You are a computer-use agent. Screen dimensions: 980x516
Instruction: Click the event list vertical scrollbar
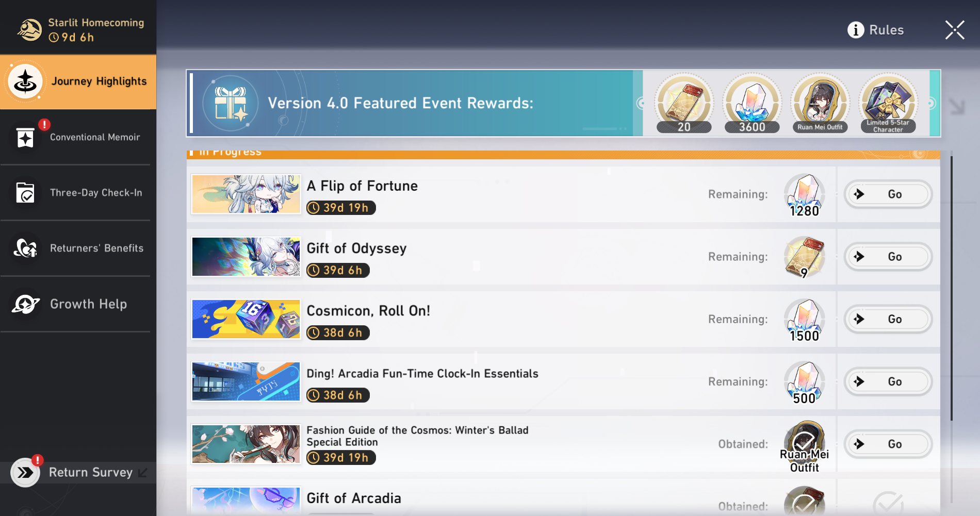[x=952, y=289]
